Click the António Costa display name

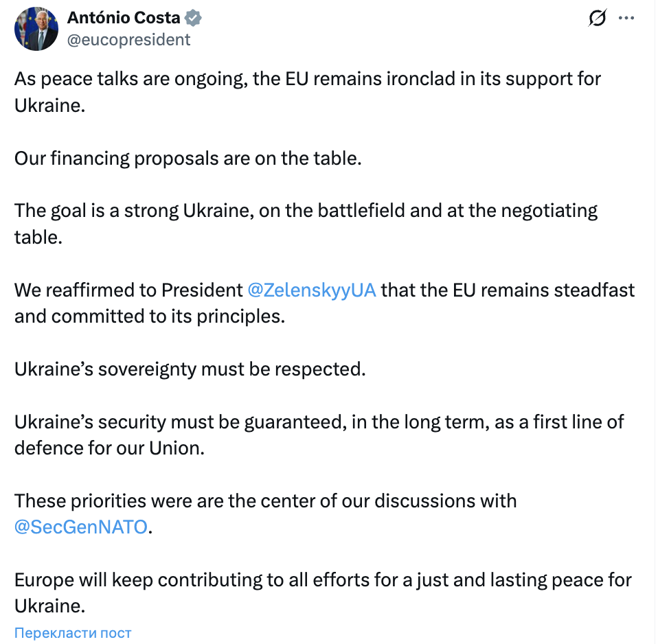tap(124, 18)
